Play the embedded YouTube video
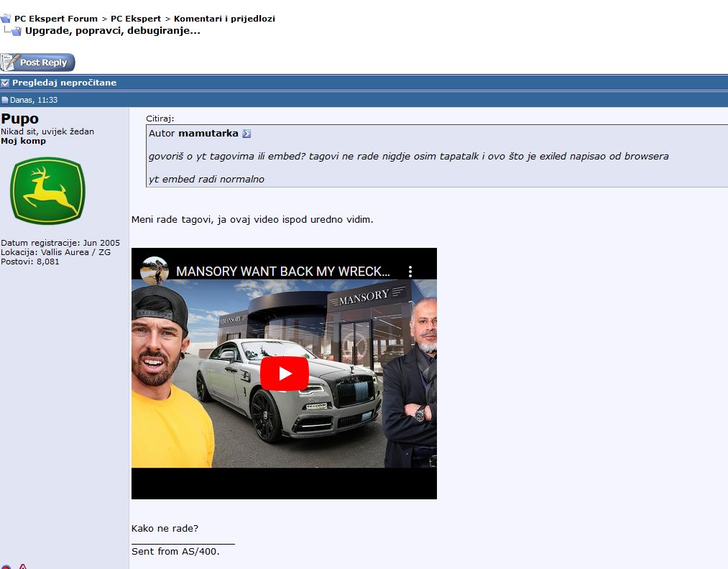Viewport: 728px width, 569px height. pyautogui.click(x=284, y=374)
